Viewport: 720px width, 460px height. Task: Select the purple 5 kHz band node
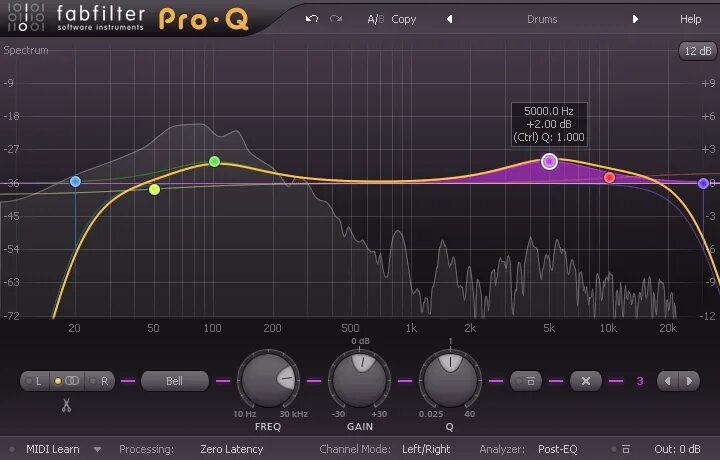point(549,161)
